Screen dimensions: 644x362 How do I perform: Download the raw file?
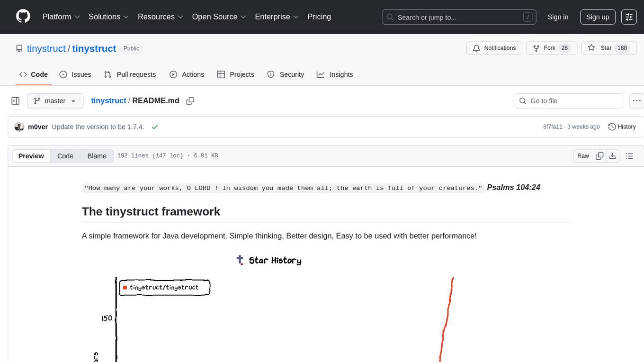point(613,156)
